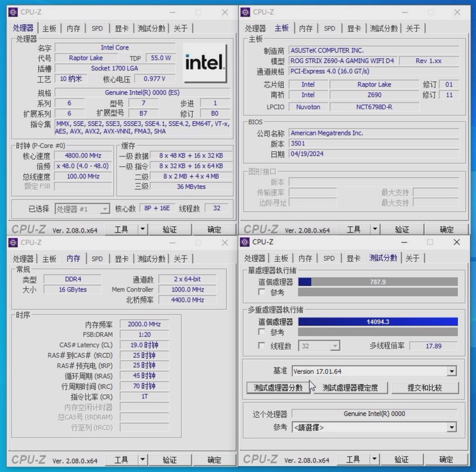Minimize the benchmark CPU-Z window
The image size is (476, 472).
(x=404, y=242)
